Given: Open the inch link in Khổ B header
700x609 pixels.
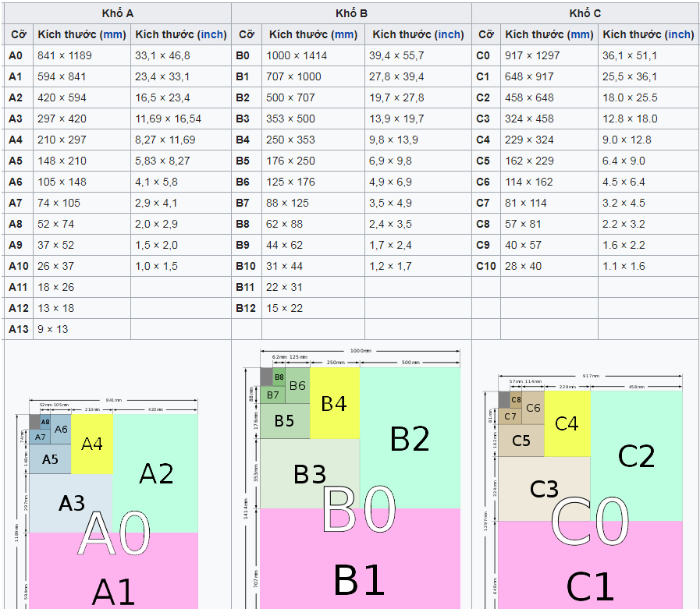Looking at the screenshot, I should [x=449, y=35].
